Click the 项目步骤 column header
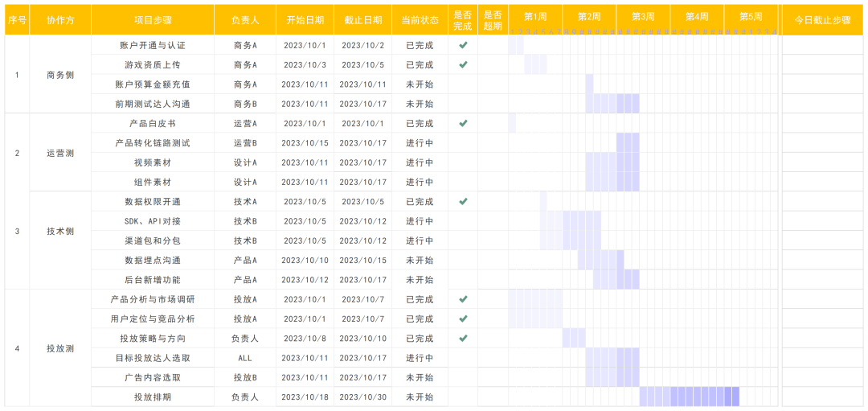The height and width of the screenshot is (411, 868). pos(153,20)
